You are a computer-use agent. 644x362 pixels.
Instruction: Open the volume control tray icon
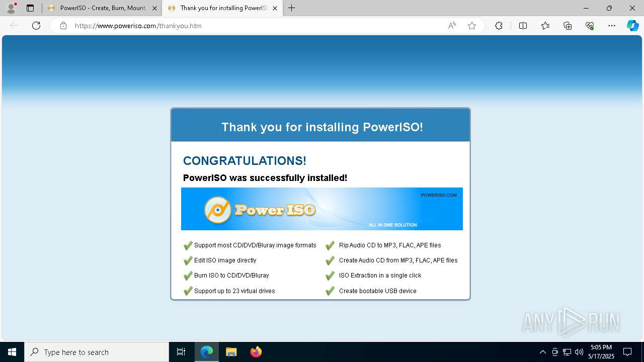coord(579,352)
